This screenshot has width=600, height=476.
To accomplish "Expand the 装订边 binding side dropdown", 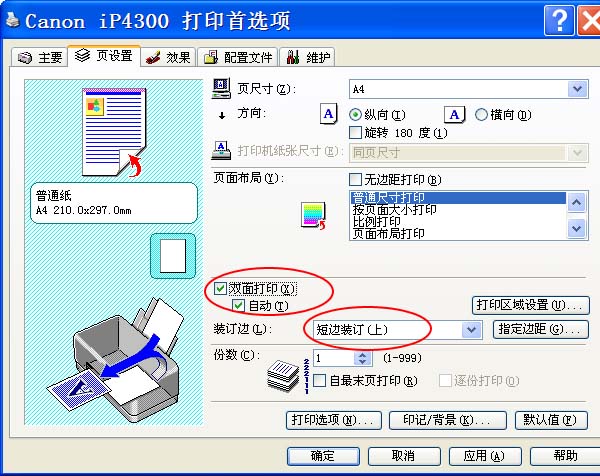I will [471, 329].
